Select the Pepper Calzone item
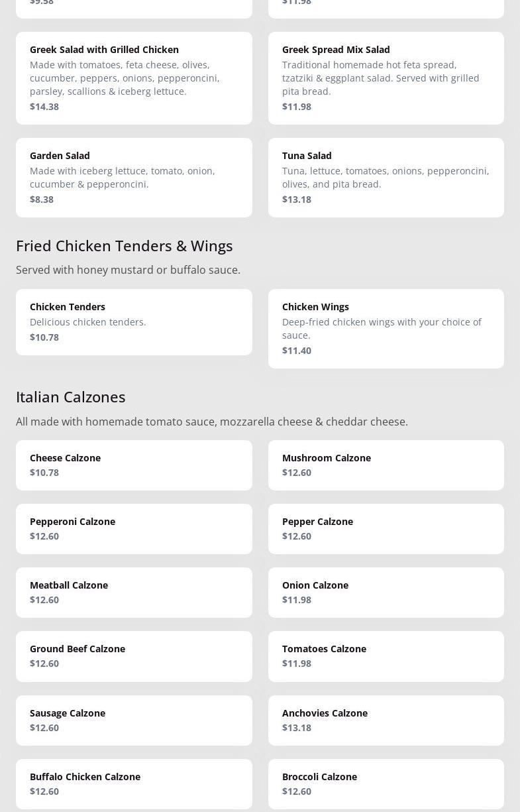520x812 pixels. click(386, 529)
